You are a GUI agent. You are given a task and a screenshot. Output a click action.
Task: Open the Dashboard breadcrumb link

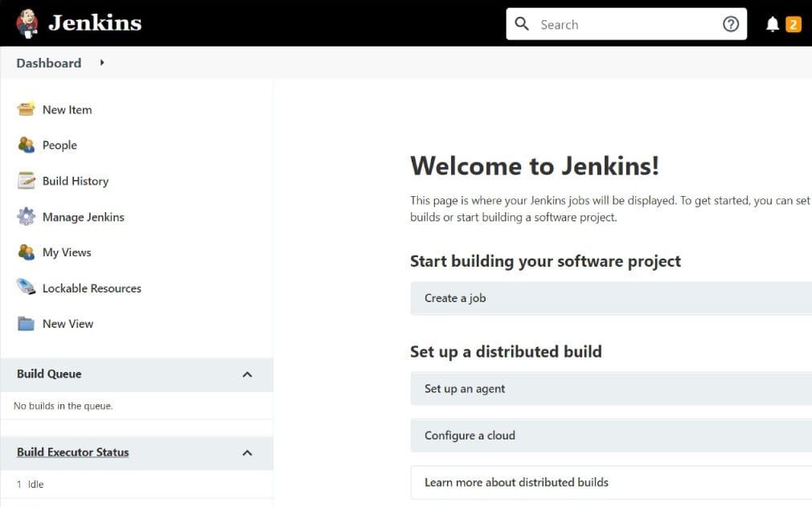coord(48,63)
